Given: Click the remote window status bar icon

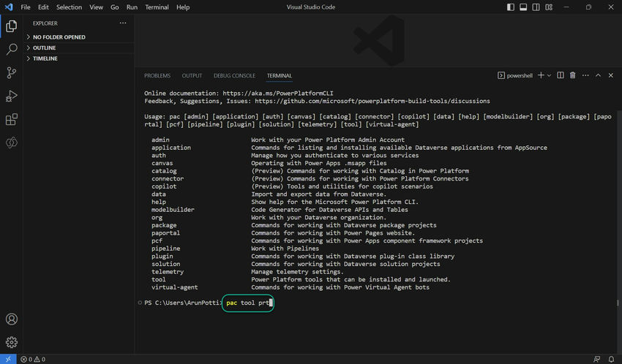Looking at the screenshot, I should (x=8, y=359).
